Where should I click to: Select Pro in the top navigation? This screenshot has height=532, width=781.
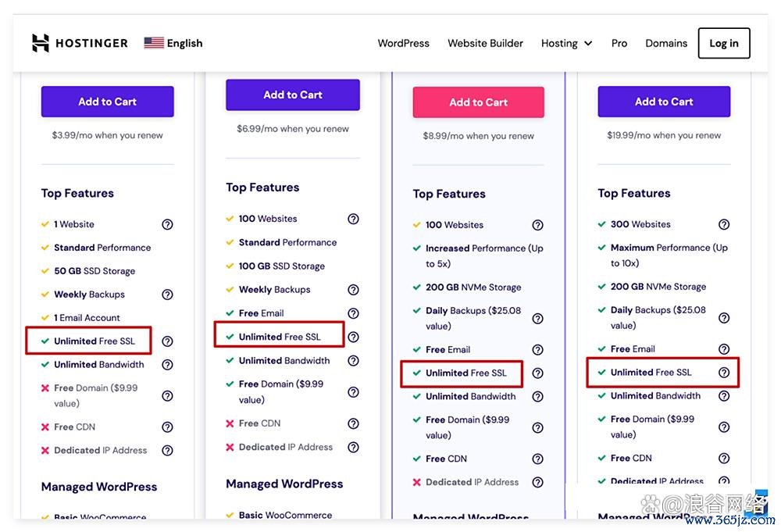click(x=619, y=43)
